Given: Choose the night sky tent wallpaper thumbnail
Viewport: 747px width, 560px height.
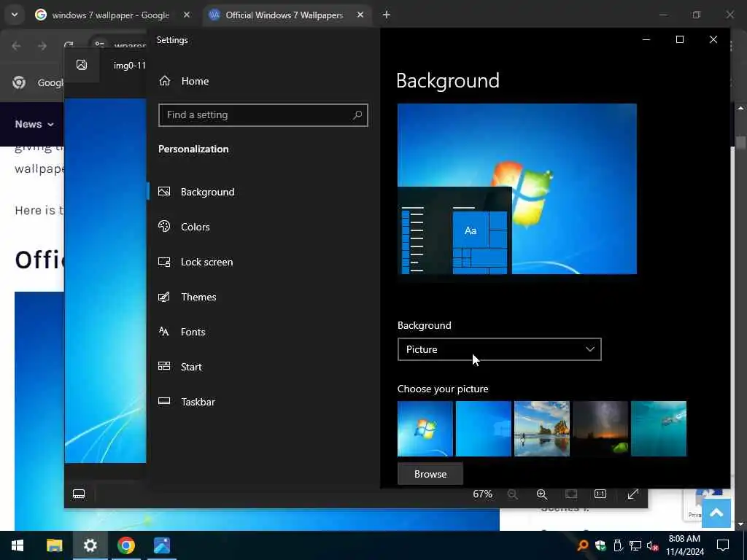Looking at the screenshot, I should pos(600,429).
